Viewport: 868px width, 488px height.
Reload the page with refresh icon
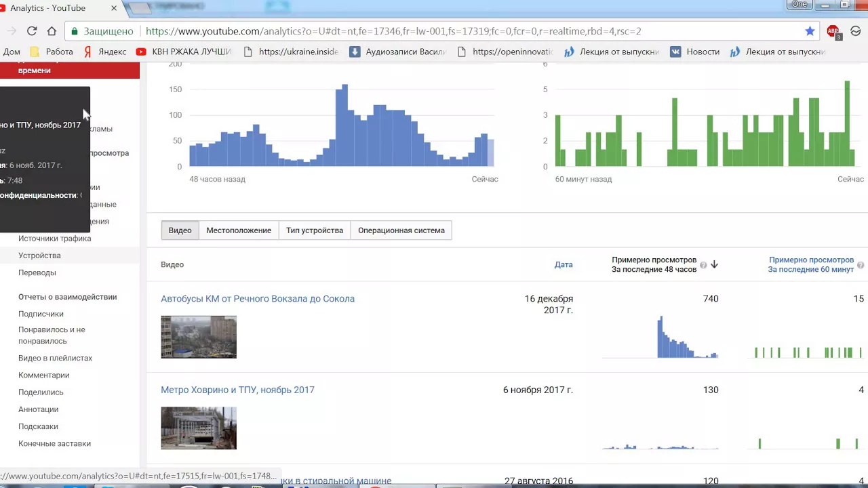point(32,31)
